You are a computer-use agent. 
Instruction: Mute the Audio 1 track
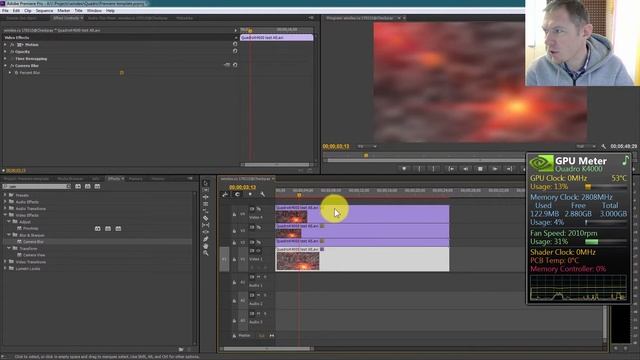(x=258, y=277)
